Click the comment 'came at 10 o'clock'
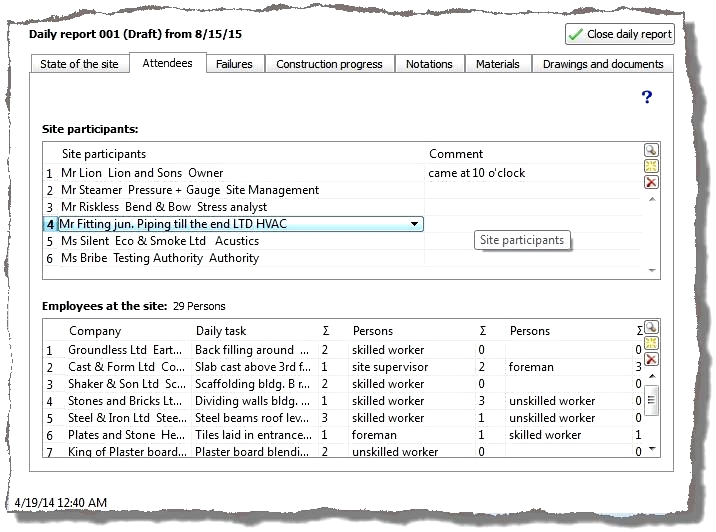This screenshot has width=716, height=532. (477, 173)
